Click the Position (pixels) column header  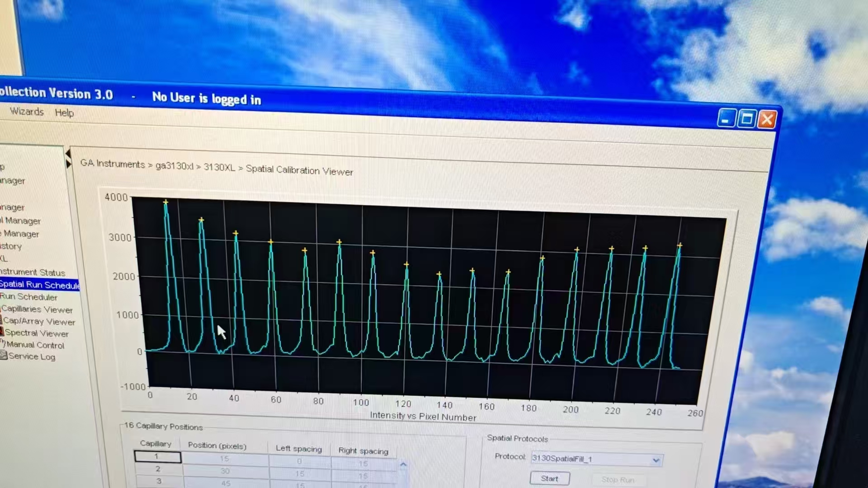217,446
